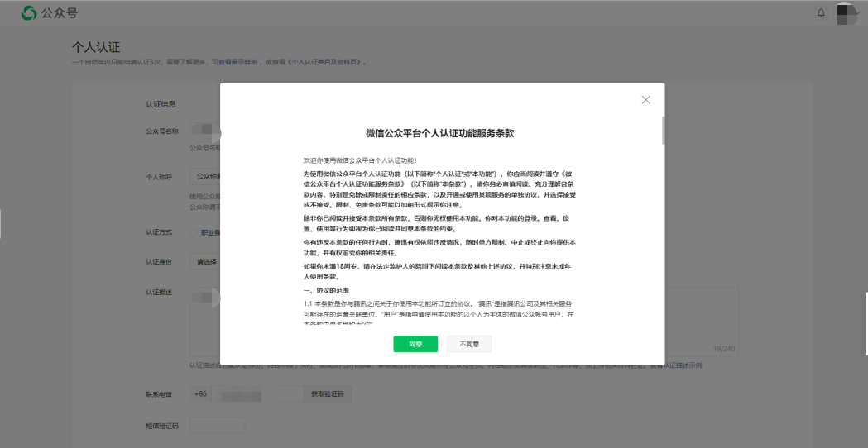Image resolution: width=868 pixels, height=448 pixels.
Task: Open the 认证身份 请选择 dropdown
Action: tap(205, 262)
